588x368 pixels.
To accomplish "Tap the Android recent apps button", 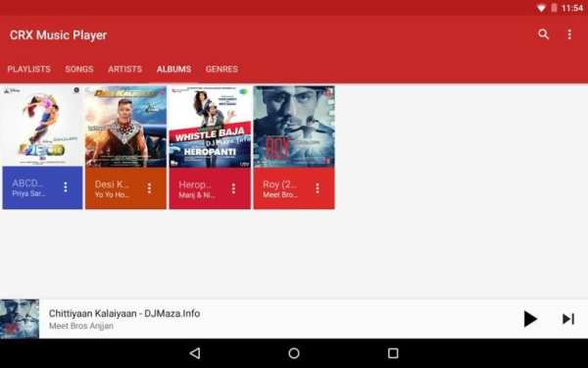I will pyautogui.click(x=393, y=353).
